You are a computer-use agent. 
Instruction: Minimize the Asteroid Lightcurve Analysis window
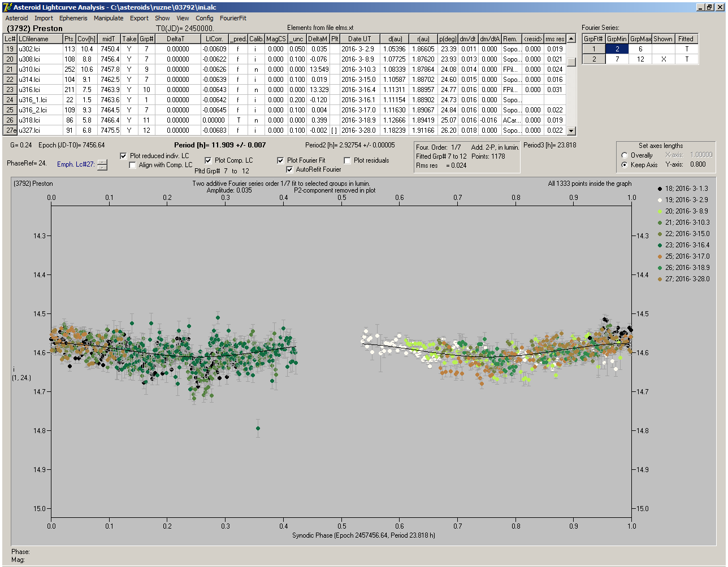coord(701,7)
